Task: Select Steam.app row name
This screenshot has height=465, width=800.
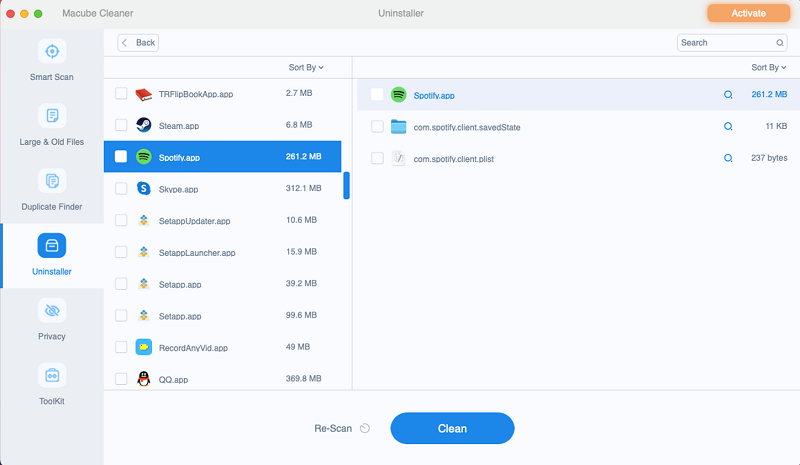Action: pos(179,126)
